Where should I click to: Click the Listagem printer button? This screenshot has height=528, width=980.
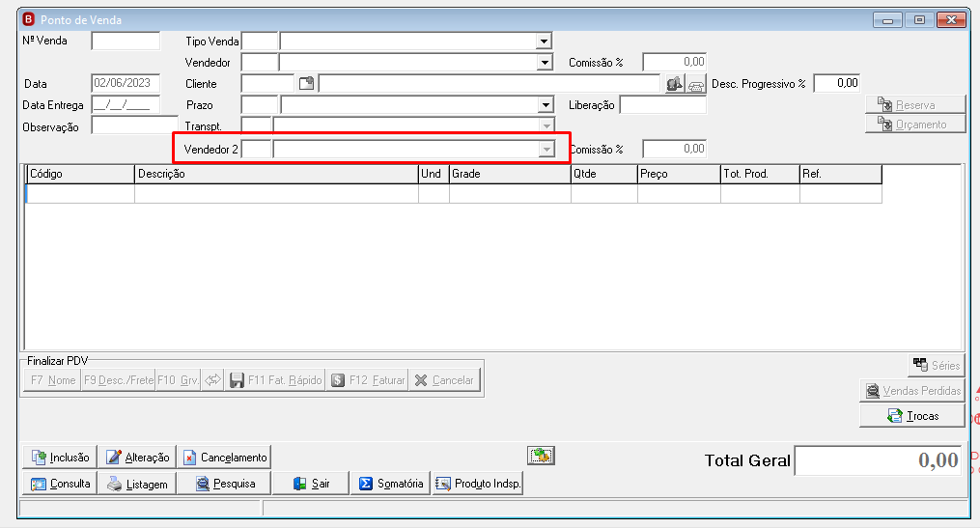[137, 484]
